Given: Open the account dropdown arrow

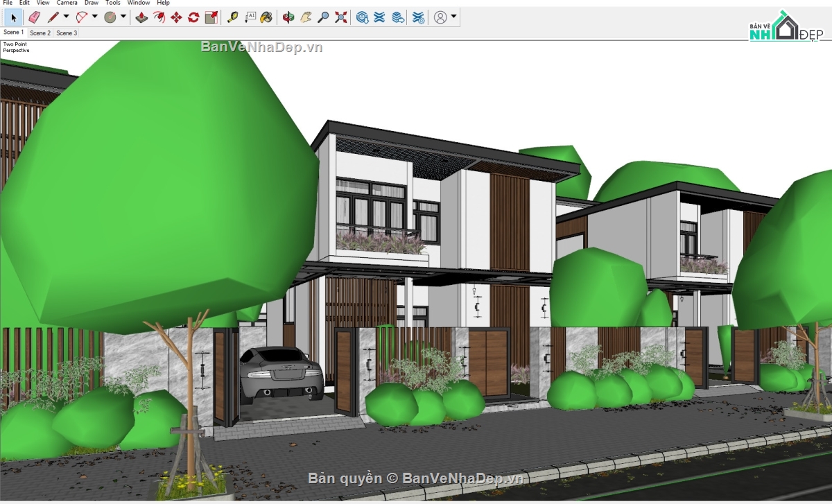Looking at the screenshot, I should point(454,18).
